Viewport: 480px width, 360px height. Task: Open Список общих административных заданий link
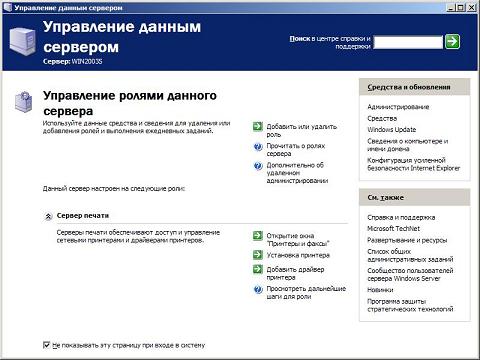click(410, 255)
